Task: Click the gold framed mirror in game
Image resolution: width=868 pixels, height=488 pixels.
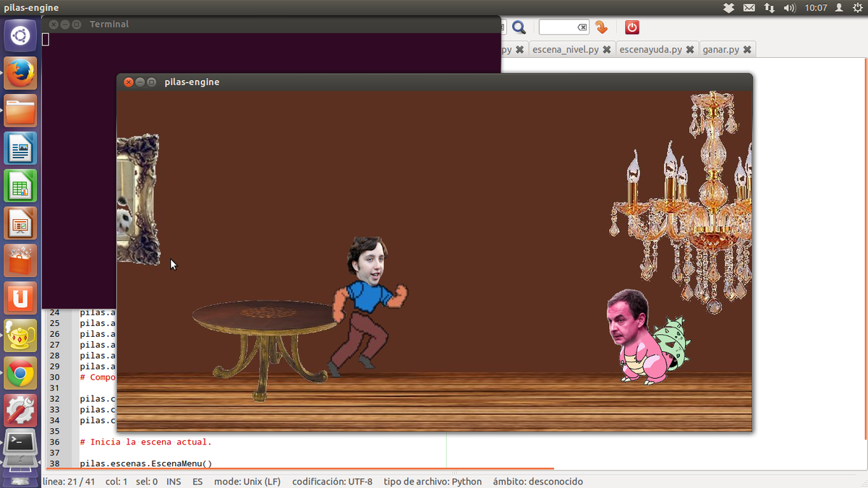Action: [137, 200]
